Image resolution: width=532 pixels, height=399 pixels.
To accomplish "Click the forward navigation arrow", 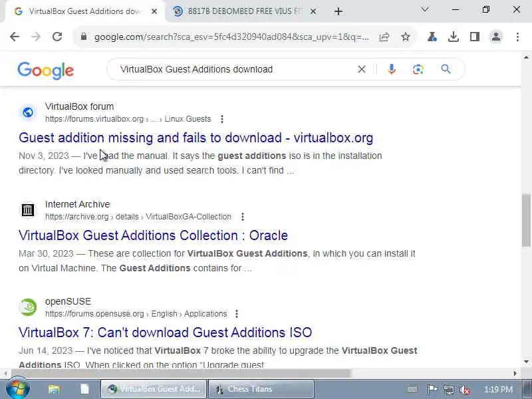I will point(36,37).
